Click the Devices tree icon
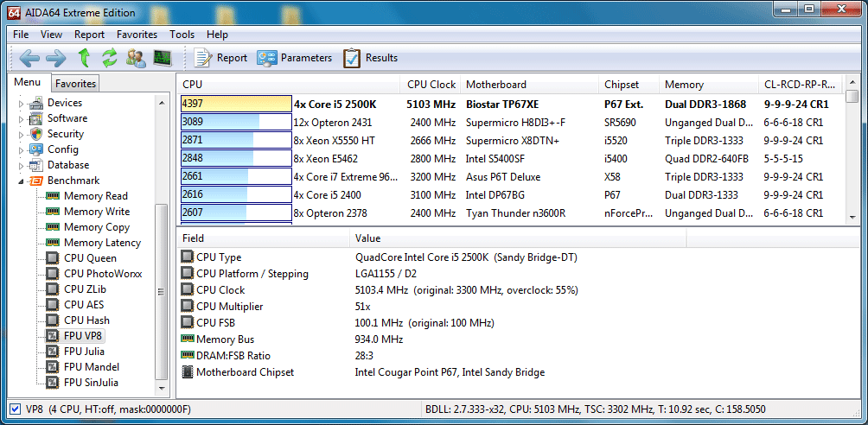 [36, 103]
